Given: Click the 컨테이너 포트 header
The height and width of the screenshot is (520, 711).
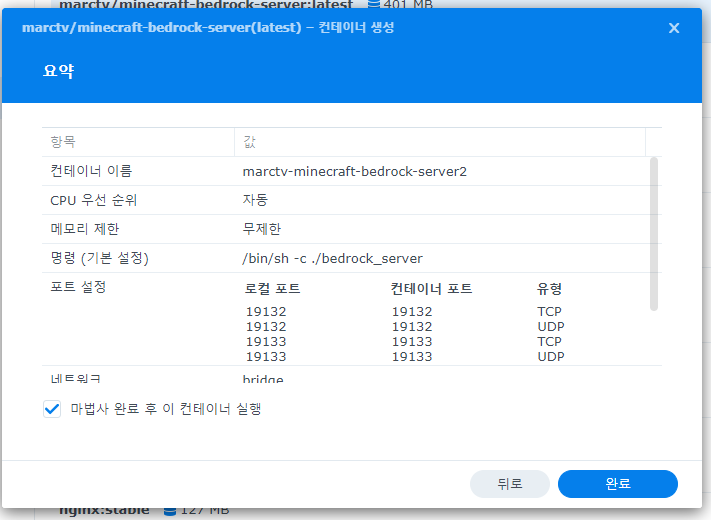Looking at the screenshot, I should [x=432, y=289].
